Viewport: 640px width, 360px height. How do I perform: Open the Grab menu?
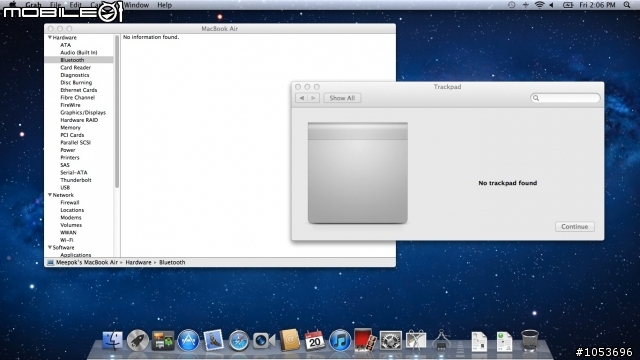click(x=33, y=5)
